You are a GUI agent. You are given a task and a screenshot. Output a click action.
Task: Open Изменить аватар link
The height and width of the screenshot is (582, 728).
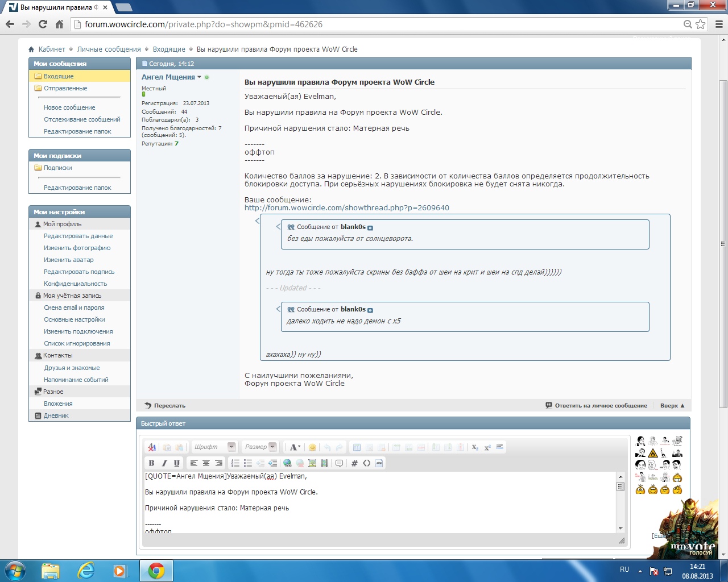point(69,260)
